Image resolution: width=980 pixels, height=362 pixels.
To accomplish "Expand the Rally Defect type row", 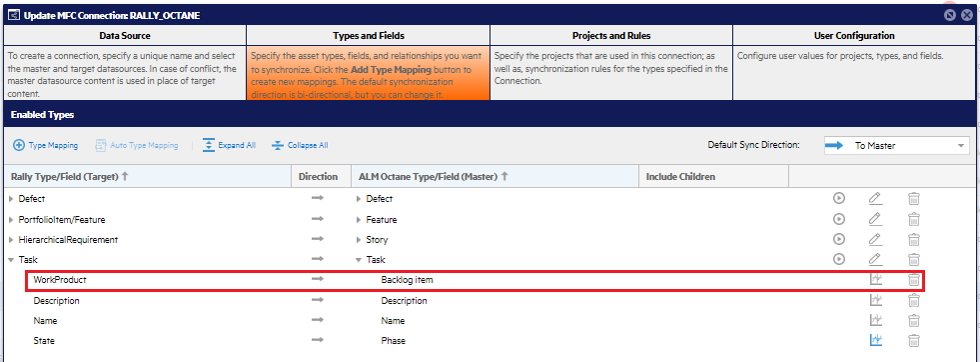I will (x=11, y=199).
